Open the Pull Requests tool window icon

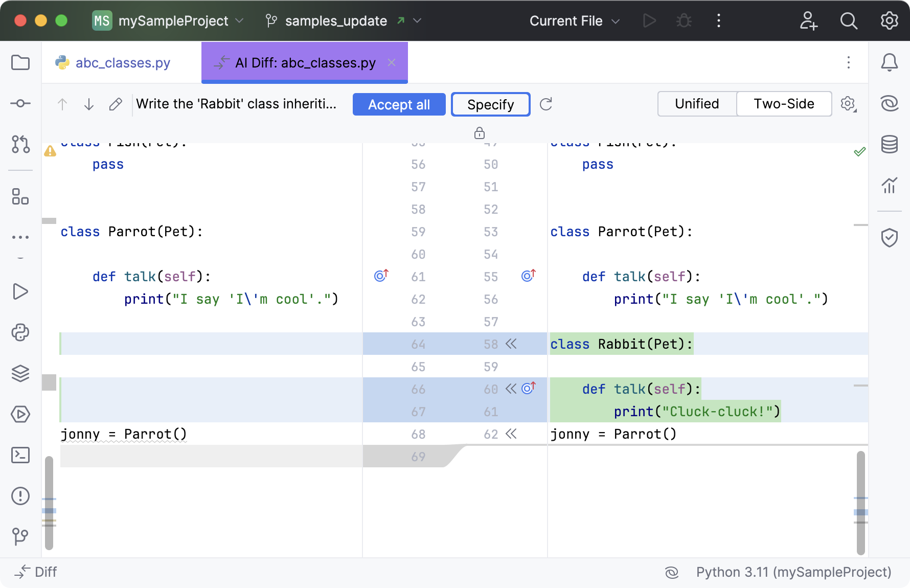tap(20, 144)
